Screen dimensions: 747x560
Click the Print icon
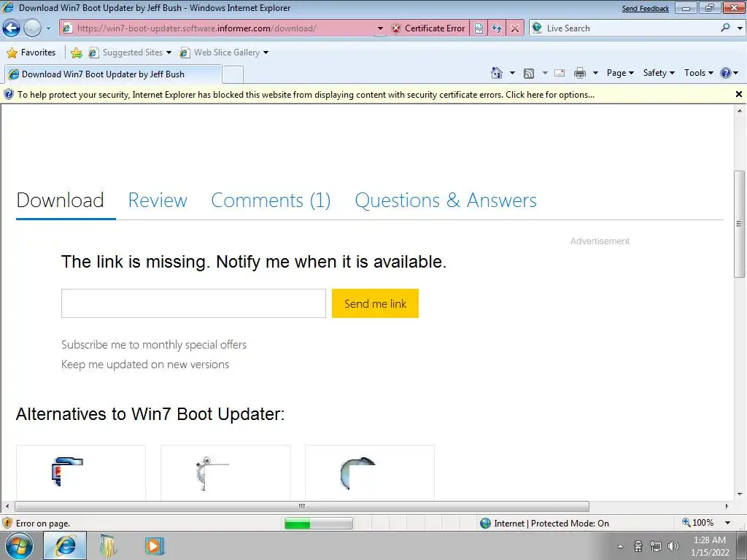580,73
